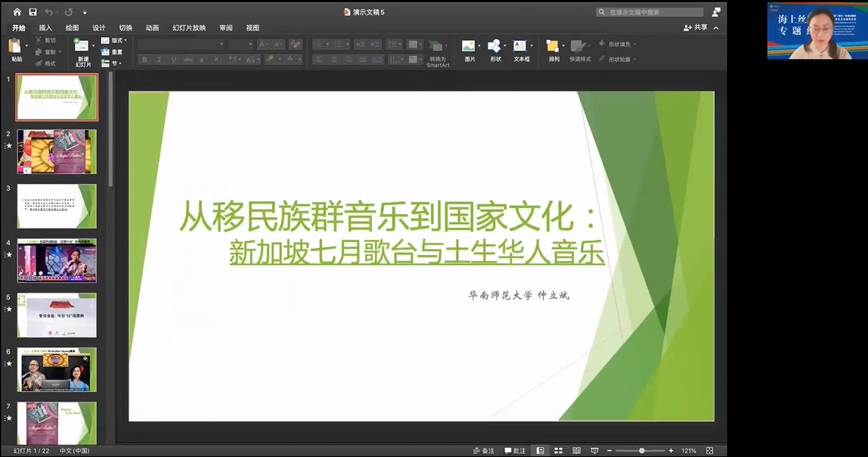Toggle reading view in status bar
This screenshot has width=868, height=457.
[x=576, y=450]
